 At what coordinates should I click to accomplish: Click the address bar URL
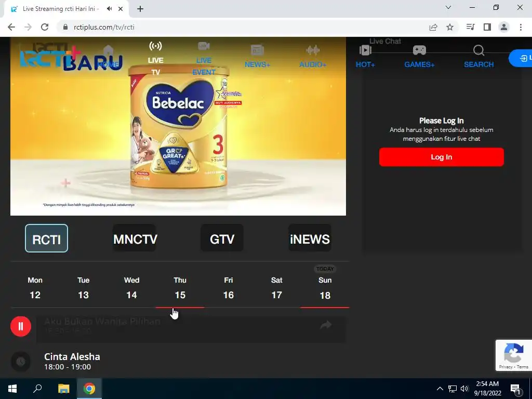(x=104, y=27)
